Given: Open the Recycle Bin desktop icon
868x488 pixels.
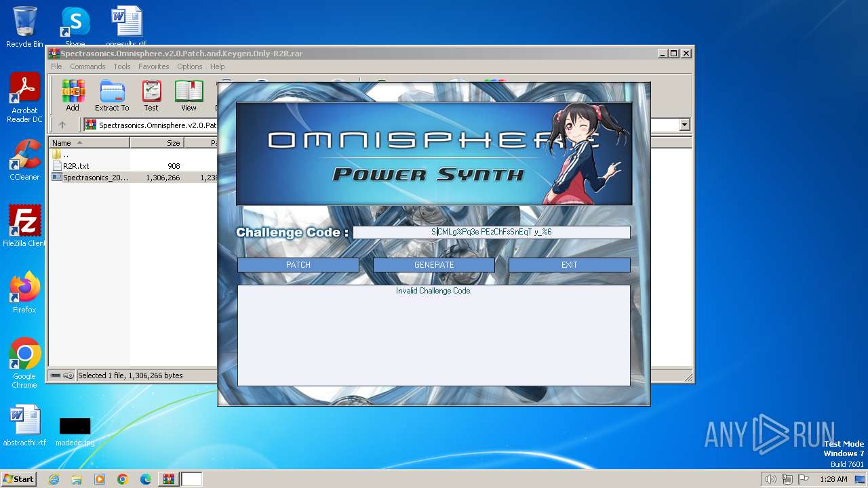Looking at the screenshot, I should click(x=24, y=27).
